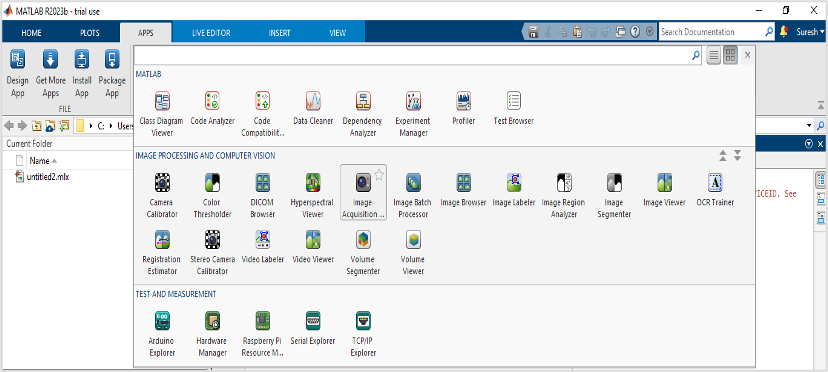Open the Image Browser app

(x=463, y=190)
